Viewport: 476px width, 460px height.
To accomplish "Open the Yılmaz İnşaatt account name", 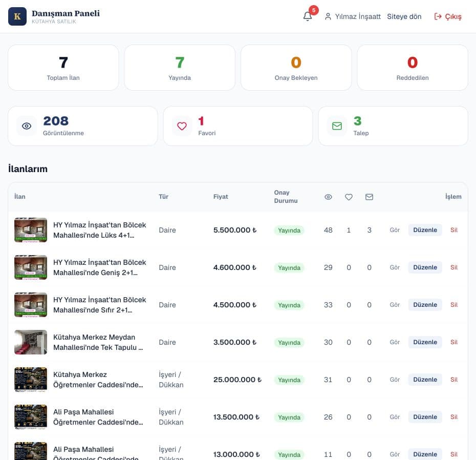I will (358, 16).
